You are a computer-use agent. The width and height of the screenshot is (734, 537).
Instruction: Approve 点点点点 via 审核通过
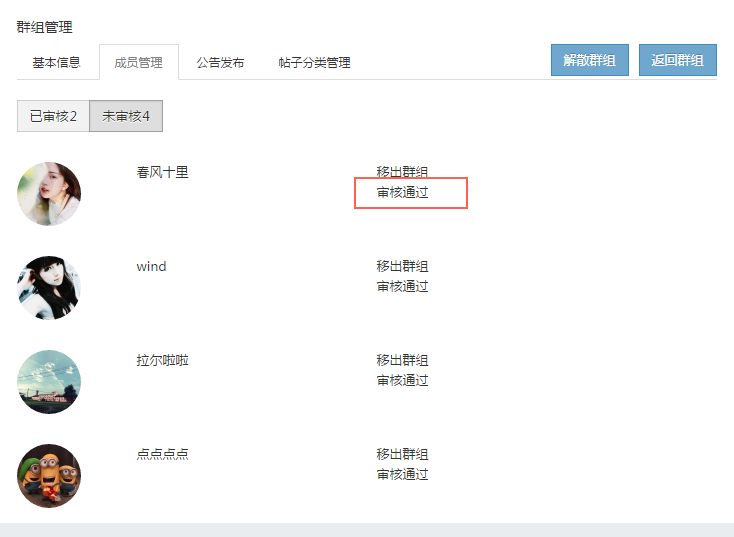point(402,474)
